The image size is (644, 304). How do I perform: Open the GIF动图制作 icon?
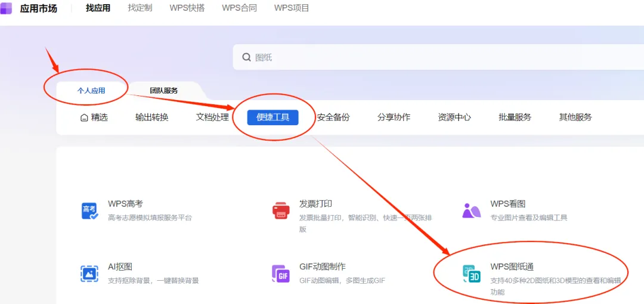coord(281,274)
